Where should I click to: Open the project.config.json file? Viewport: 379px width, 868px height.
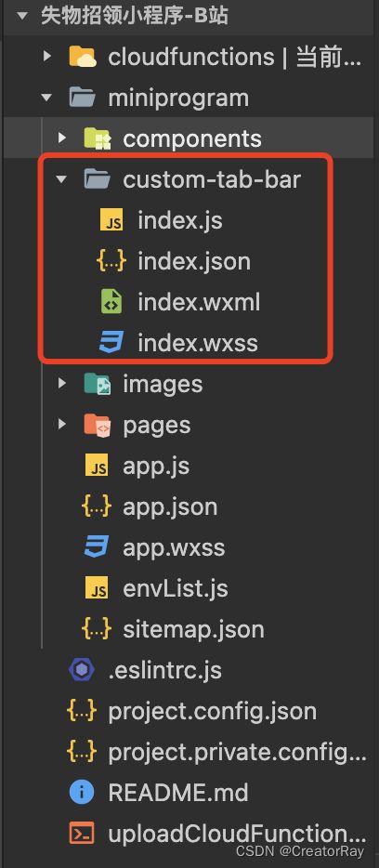213,712
